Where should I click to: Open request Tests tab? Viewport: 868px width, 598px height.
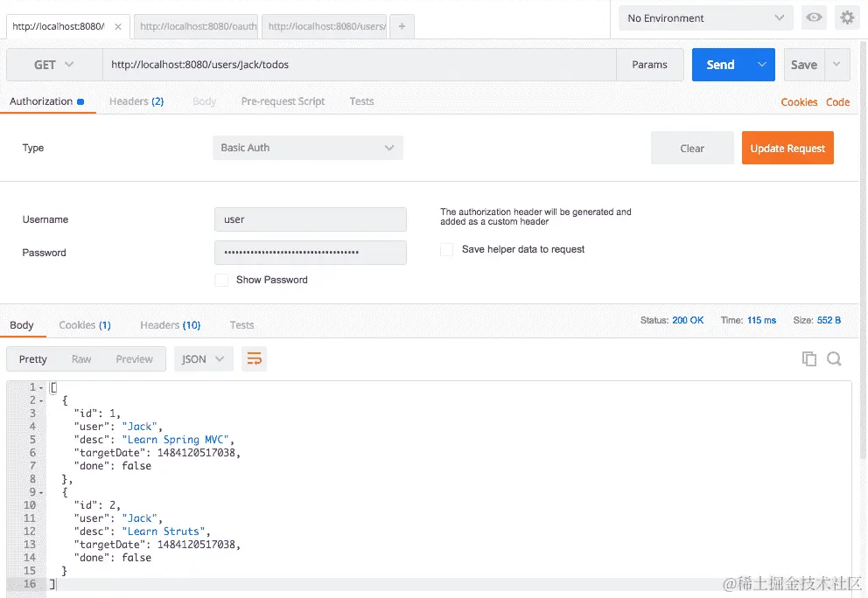361,101
